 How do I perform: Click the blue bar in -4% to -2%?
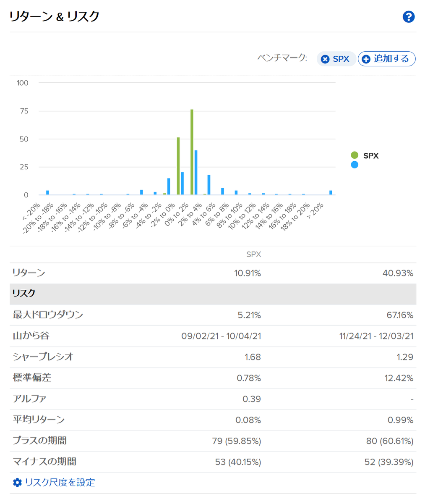pyautogui.click(x=169, y=186)
